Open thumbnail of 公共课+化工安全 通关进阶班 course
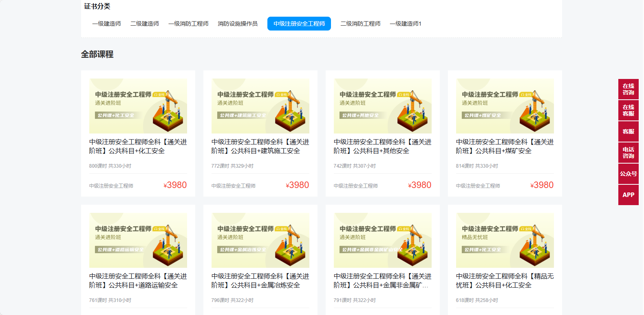Image resolution: width=644 pixels, height=315 pixels. 138,106
